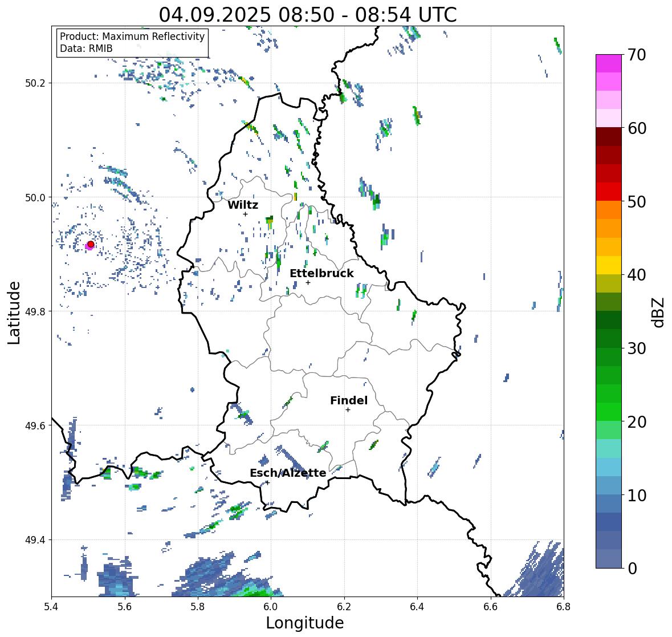This screenshot has height=637, width=672.
Task: Click the Ettelbruck city label
Action: pyautogui.click(x=321, y=274)
